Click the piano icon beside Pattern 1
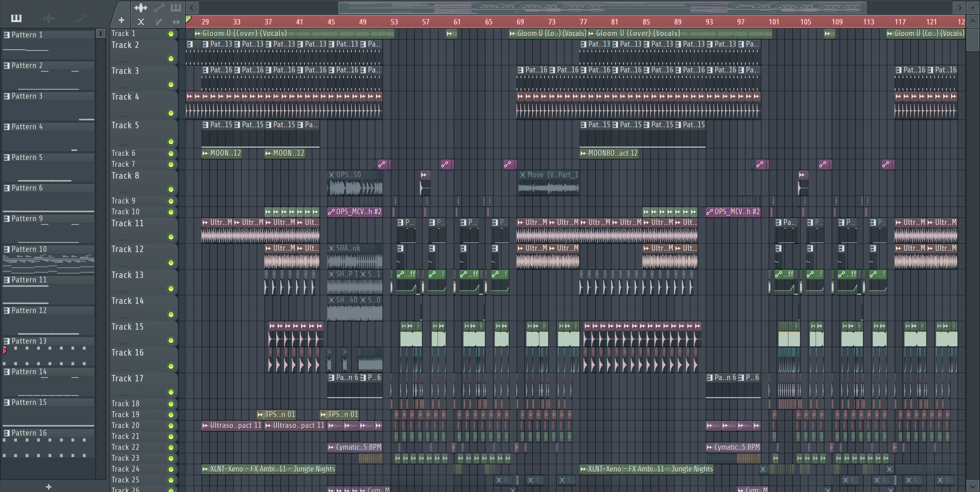The height and width of the screenshot is (492, 980). click(x=6, y=35)
